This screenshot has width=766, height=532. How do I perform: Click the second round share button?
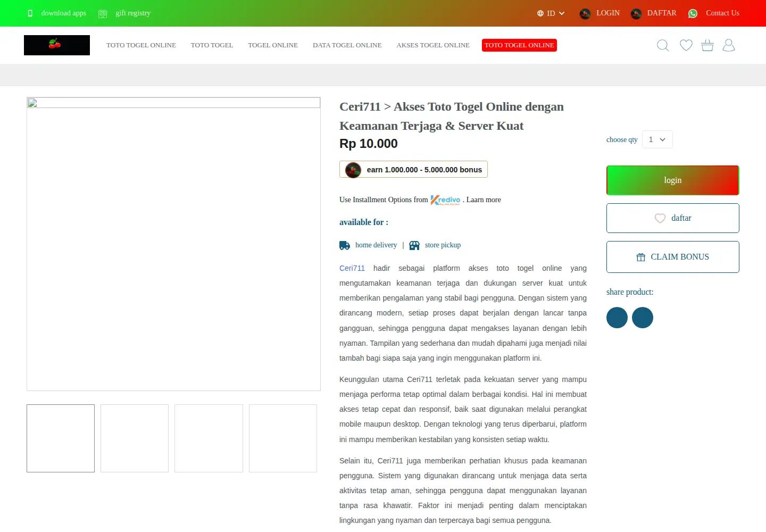click(x=643, y=318)
